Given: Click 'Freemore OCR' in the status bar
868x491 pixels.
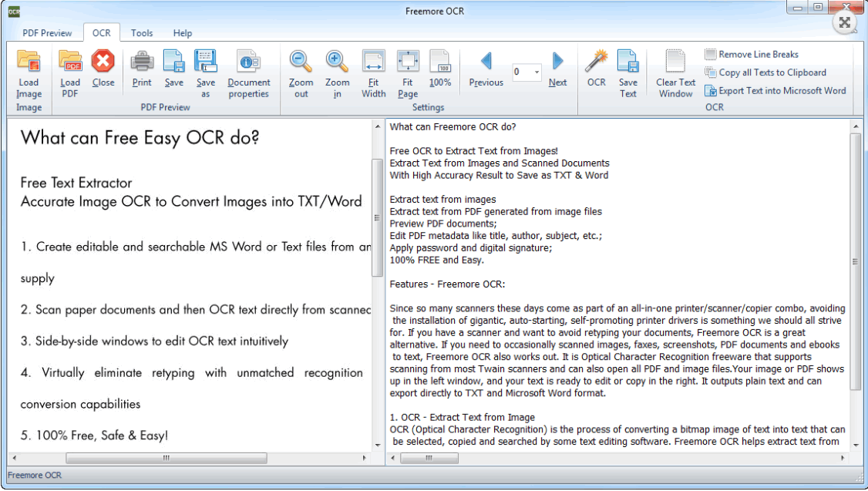Looking at the screenshot, I should point(35,475).
